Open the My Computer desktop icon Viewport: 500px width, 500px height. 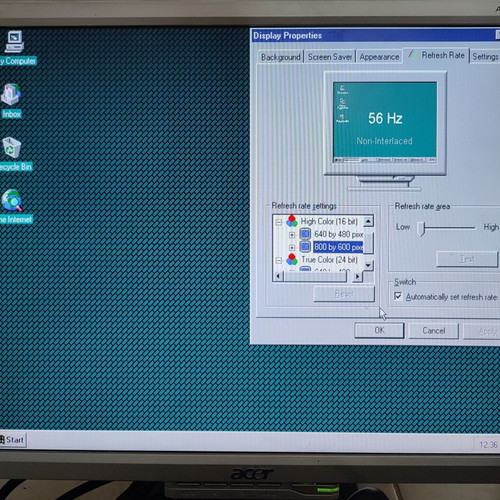(x=13, y=42)
